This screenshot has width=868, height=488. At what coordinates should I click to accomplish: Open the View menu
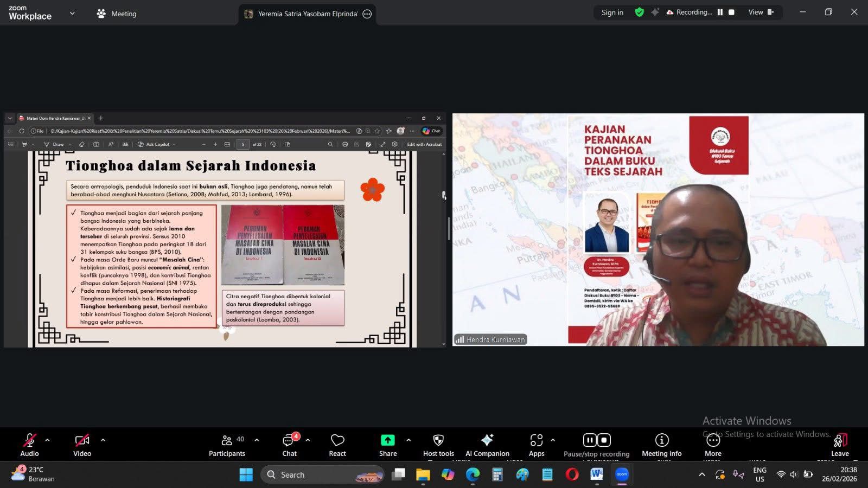tap(761, 12)
